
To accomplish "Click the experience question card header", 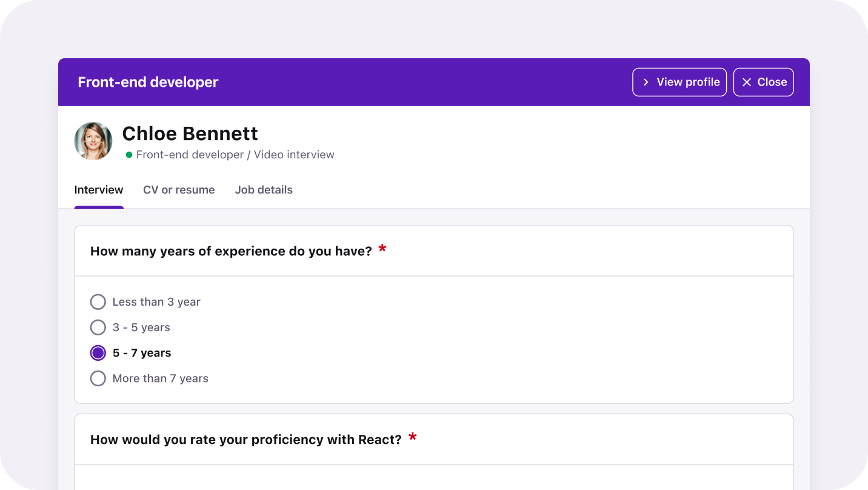I will point(230,250).
